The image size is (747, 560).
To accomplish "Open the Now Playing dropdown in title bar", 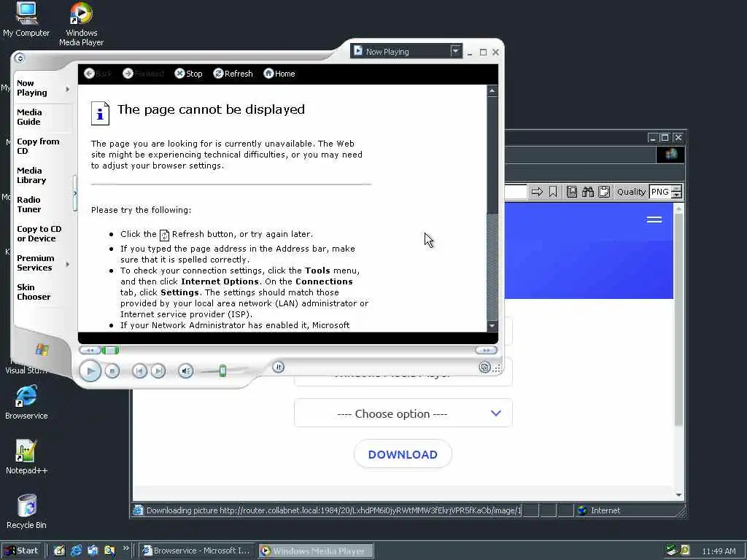I will click(455, 51).
